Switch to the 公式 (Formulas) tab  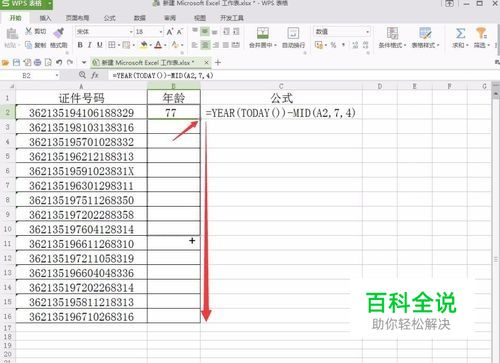[109, 18]
